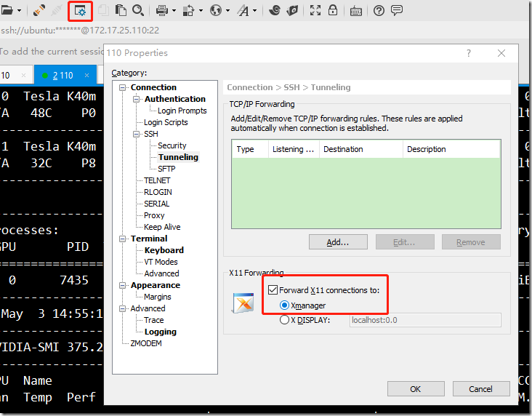Collapse the SSH tree node
The width and height of the screenshot is (532, 416).
[136, 134]
